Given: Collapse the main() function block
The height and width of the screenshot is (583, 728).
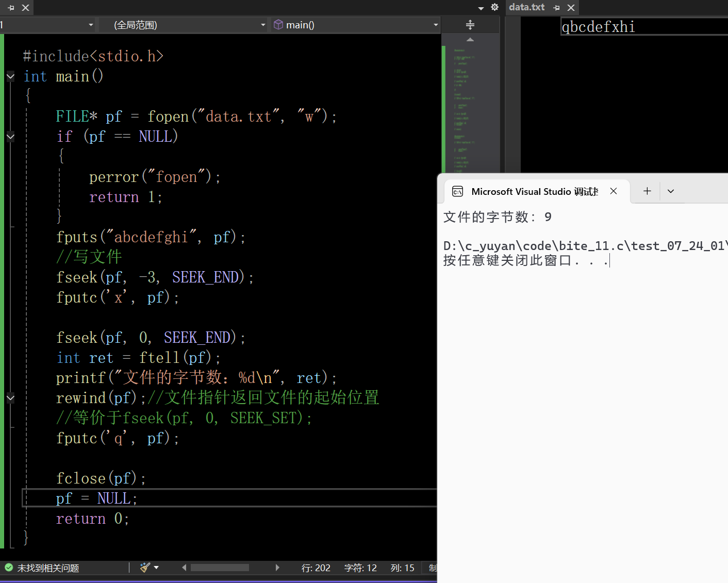Looking at the screenshot, I should (10, 76).
